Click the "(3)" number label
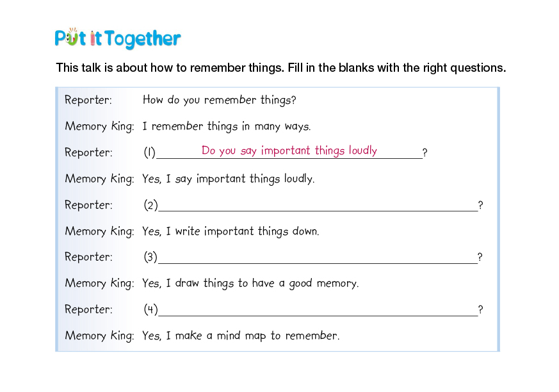The image size is (559, 392). coord(150,257)
